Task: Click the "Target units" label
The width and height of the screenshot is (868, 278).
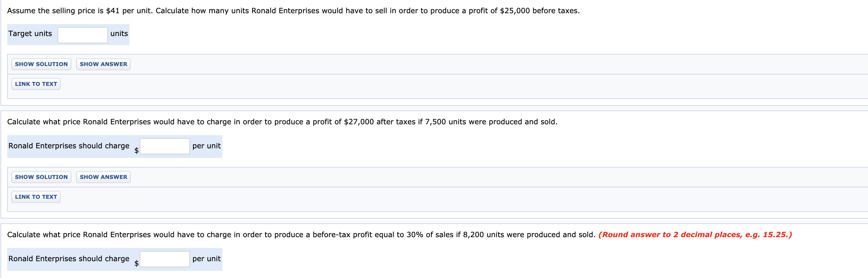Action: point(30,34)
